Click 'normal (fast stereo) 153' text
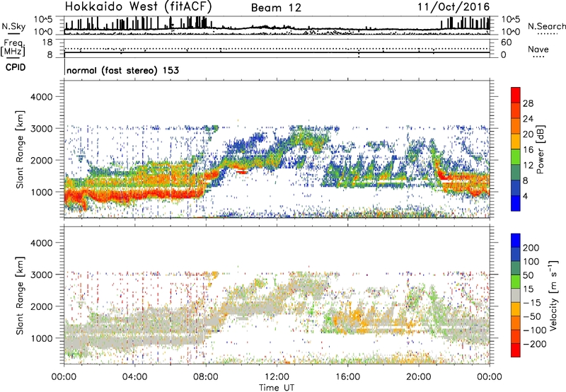This screenshot has width=566, height=392. point(122,70)
